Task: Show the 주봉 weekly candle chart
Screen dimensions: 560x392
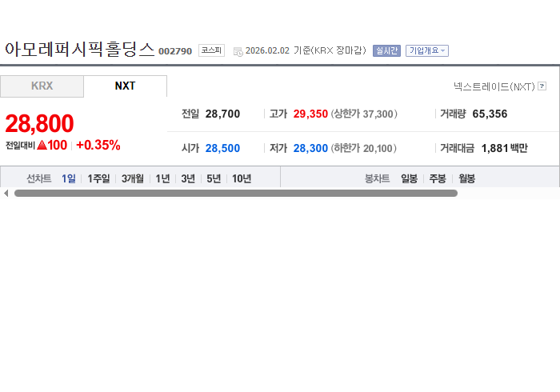Action: pos(438,178)
